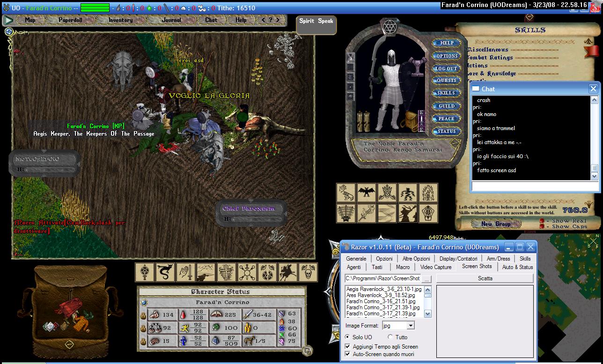Screen dimensions: 603x364
Task: Click the green arrow icon beside Map
Action: point(8,20)
